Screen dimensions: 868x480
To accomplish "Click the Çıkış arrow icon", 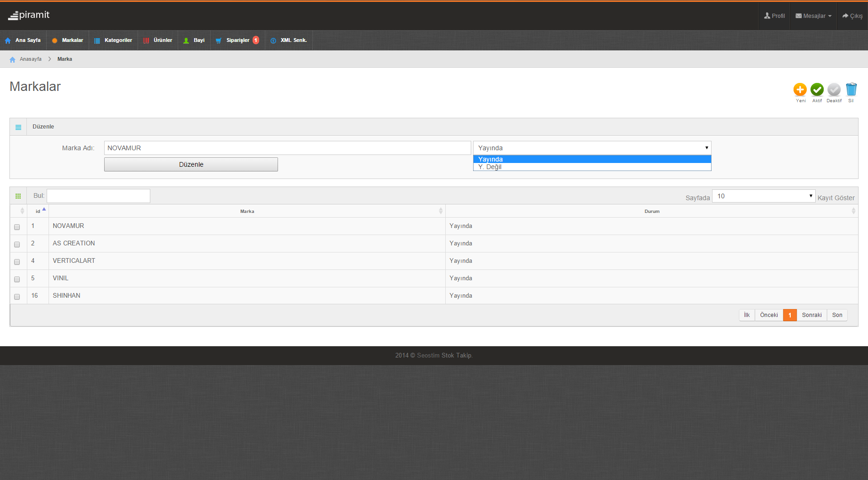I will pos(845,16).
